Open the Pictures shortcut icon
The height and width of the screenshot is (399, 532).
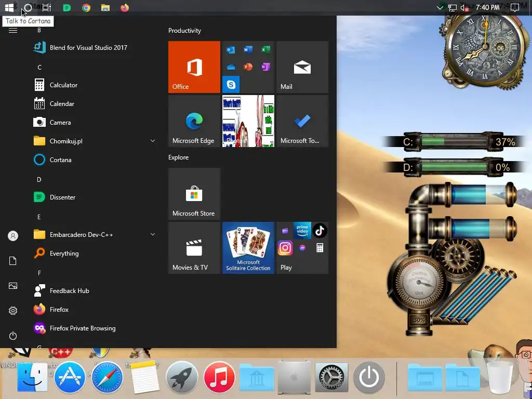pyautogui.click(x=13, y=286)
